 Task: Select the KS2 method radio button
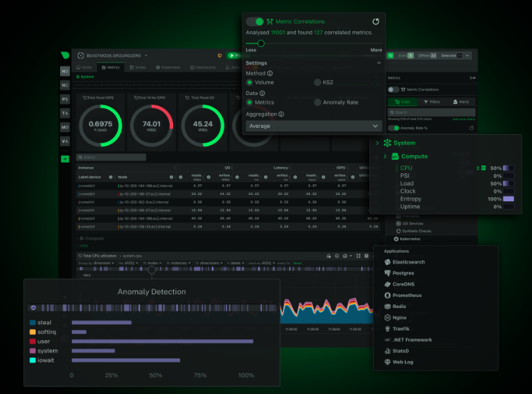click(318, 82)
